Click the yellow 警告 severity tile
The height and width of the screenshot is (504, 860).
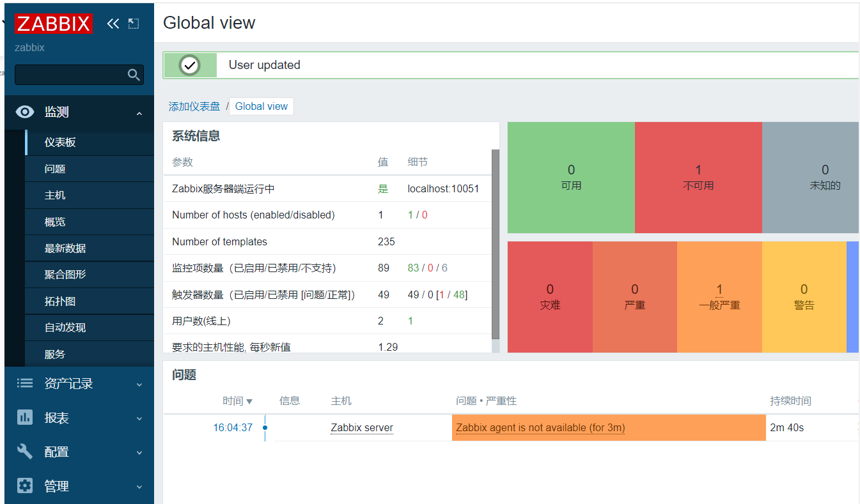click(804, 297)
